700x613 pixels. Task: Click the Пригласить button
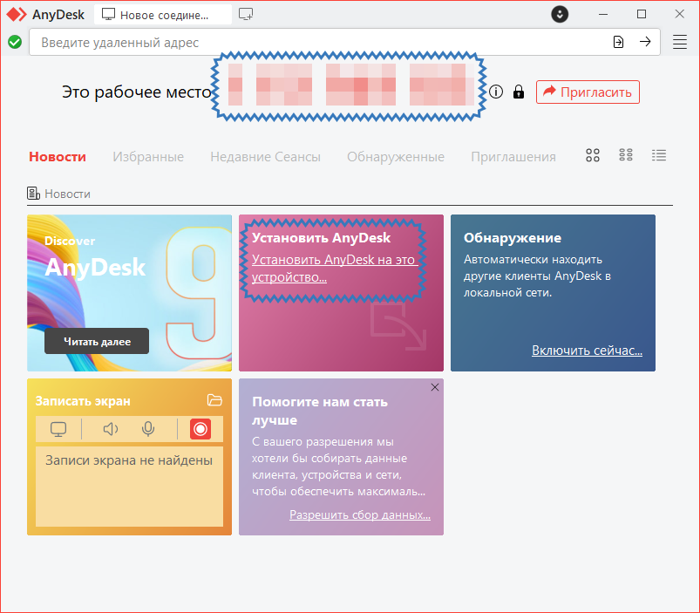pyautogui.click(x=588, y=92)
